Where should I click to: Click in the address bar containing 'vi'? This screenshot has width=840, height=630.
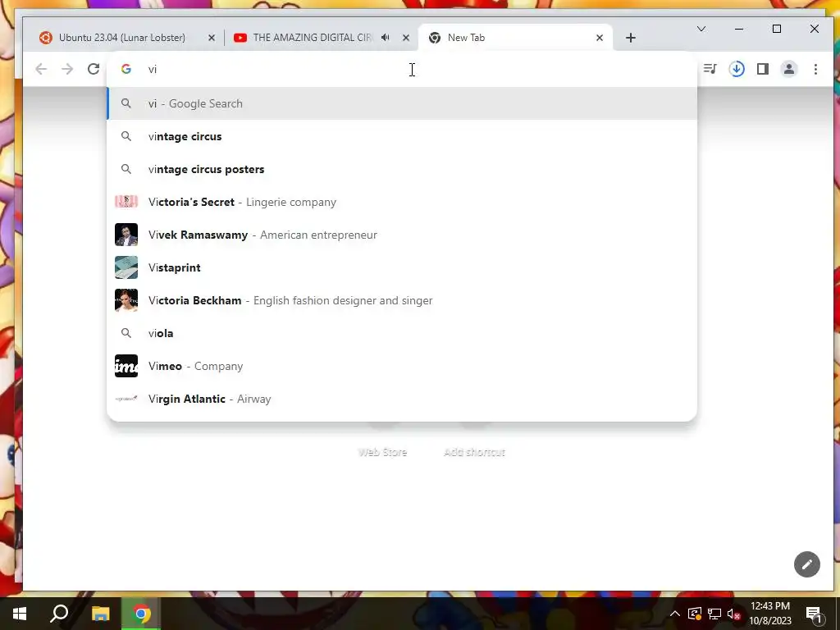pos(402,69)
